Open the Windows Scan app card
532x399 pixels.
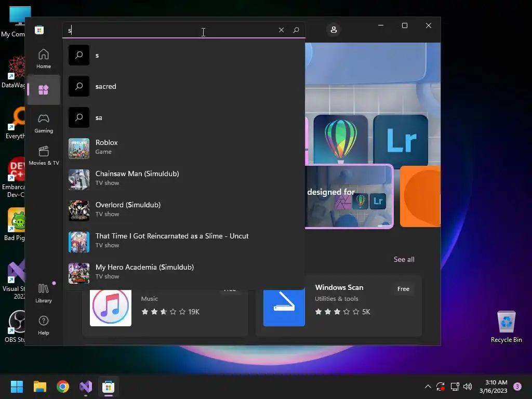pyautogui.click(x=339, y=305)
